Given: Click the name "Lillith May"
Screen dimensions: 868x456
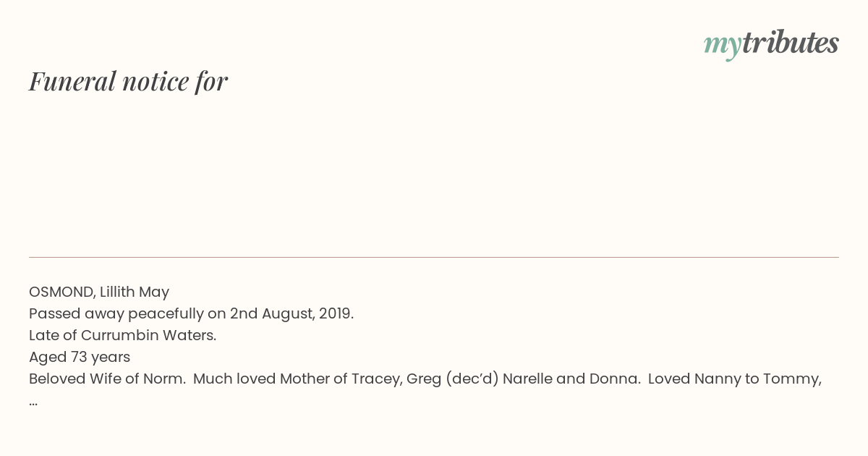Looking at the screenshot, I should (x=134, y=292).
